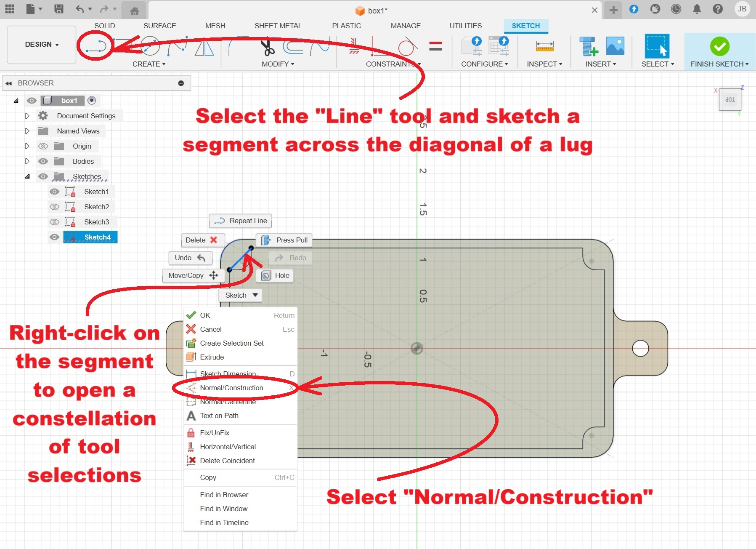Screen dimensions: 756x549
Task: Click the Trim scissors tool
Action: pyautogui.click(x=267, y=47)
